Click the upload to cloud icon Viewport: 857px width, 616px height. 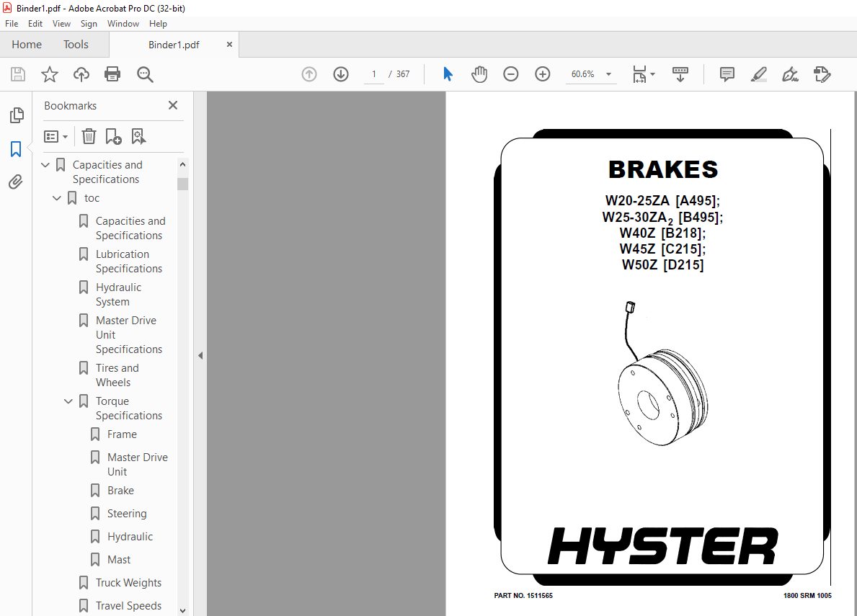81,74
